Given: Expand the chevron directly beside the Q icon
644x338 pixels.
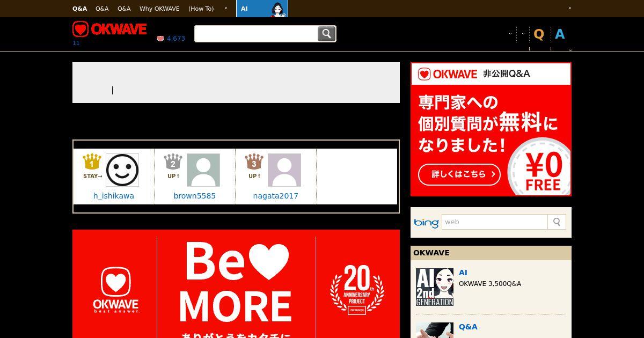Looking at the screenshot, I should coord(523,34).
